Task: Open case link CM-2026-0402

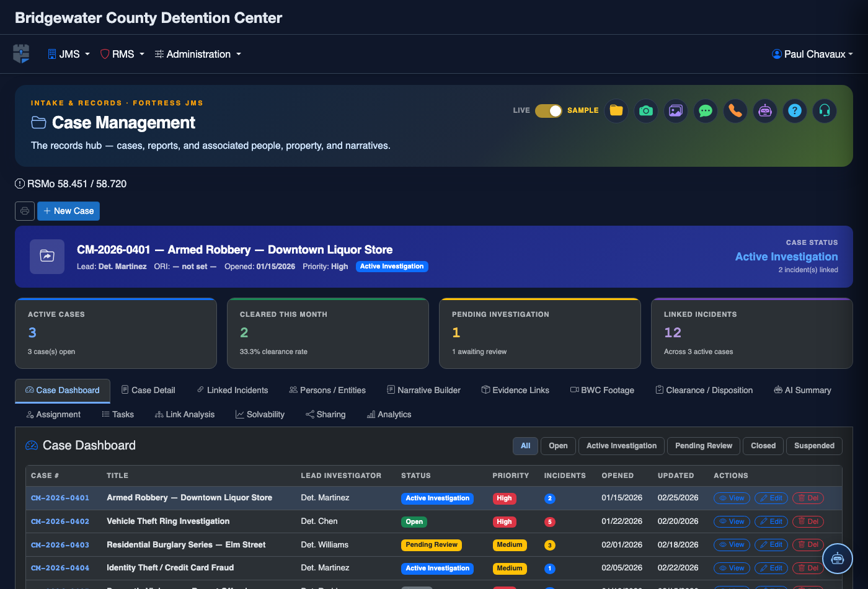Action: (60, 522)
